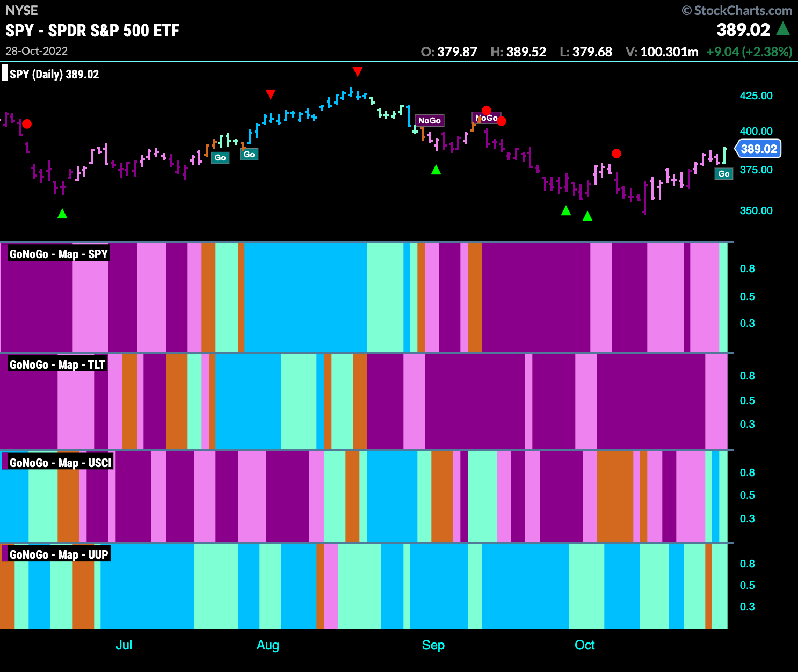Click the 425.00 price axis label

click(x=756, y=96)
